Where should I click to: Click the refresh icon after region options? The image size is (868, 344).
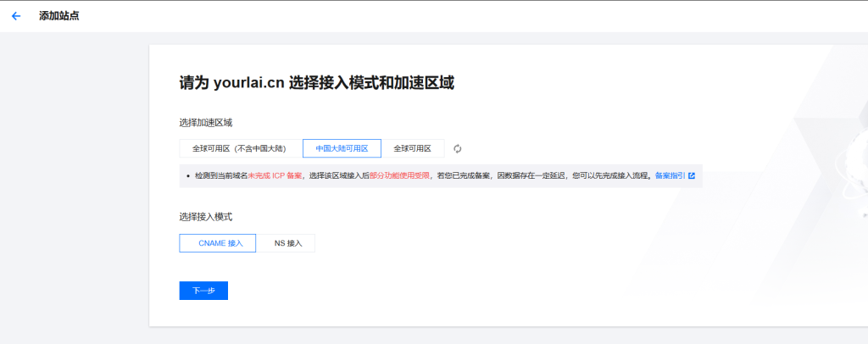458,148
